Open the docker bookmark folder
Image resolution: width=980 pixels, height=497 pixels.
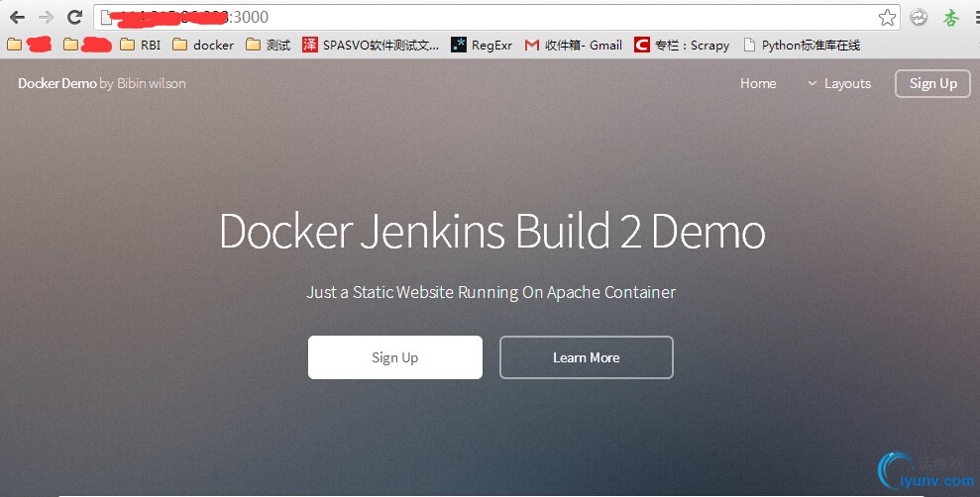(203, 45)
